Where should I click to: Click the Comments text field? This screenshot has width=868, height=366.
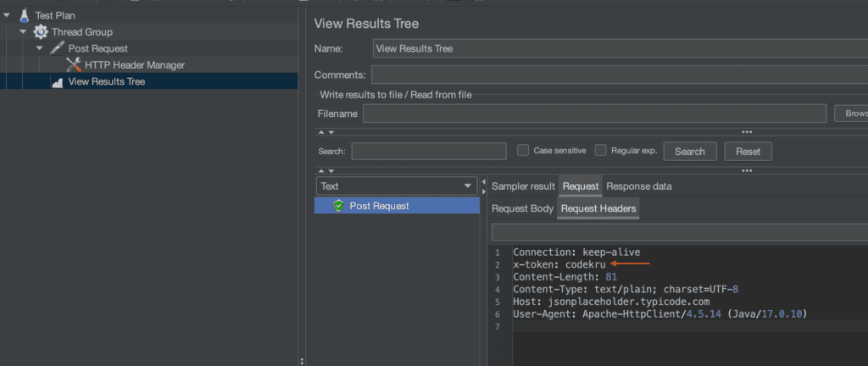coord(619,75)
